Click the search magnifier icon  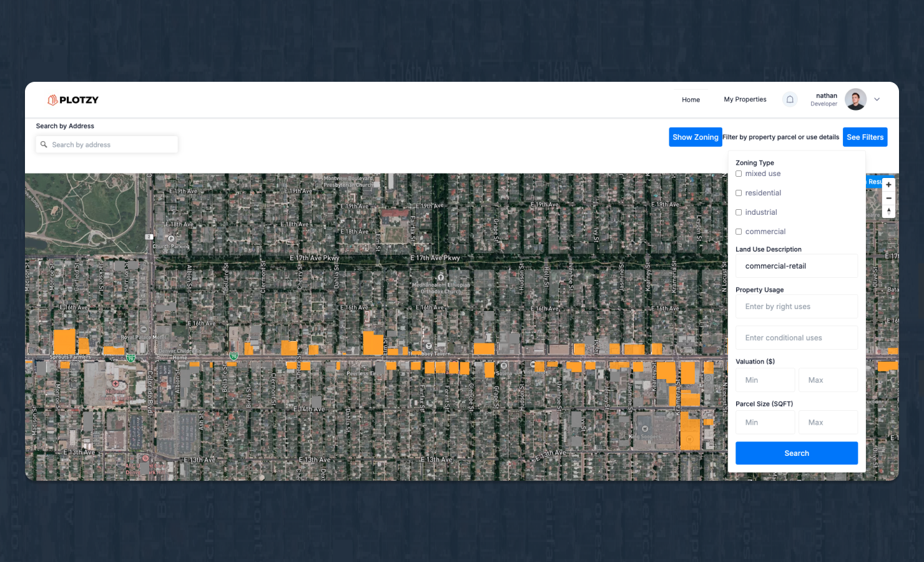[44, 145]
